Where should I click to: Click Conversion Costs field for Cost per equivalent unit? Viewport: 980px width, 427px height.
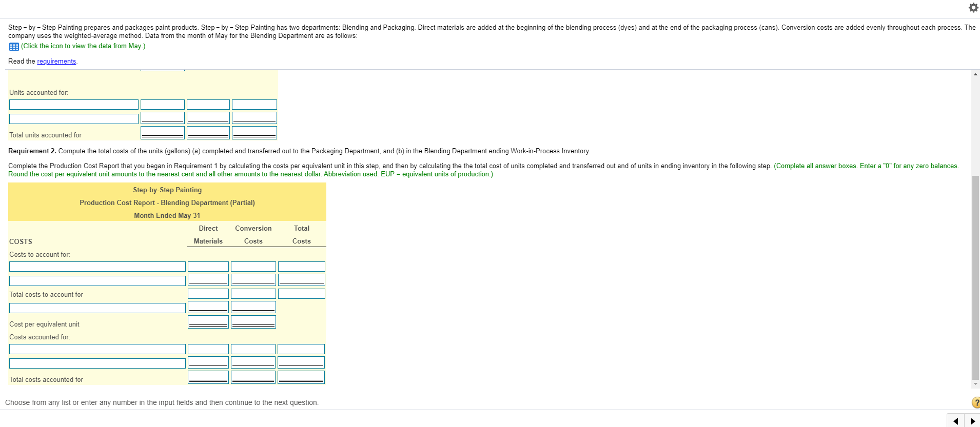tap(253, 322)
